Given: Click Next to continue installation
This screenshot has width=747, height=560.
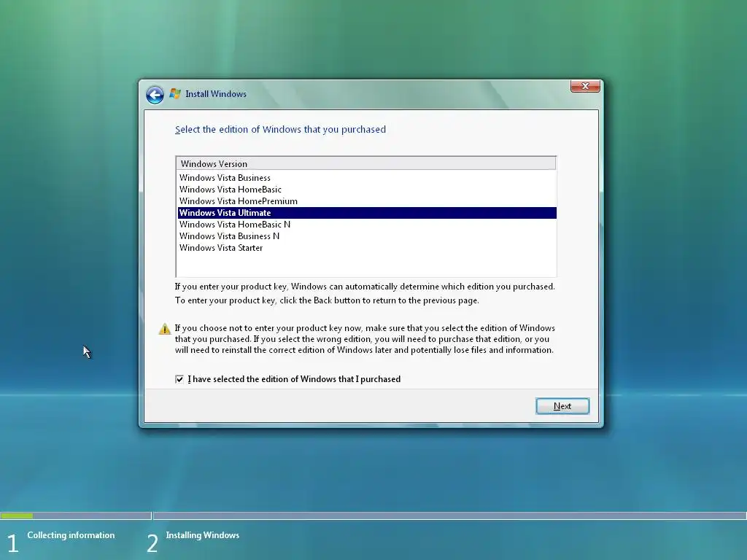Looking at the screenshot, I should tap(562, 406).
